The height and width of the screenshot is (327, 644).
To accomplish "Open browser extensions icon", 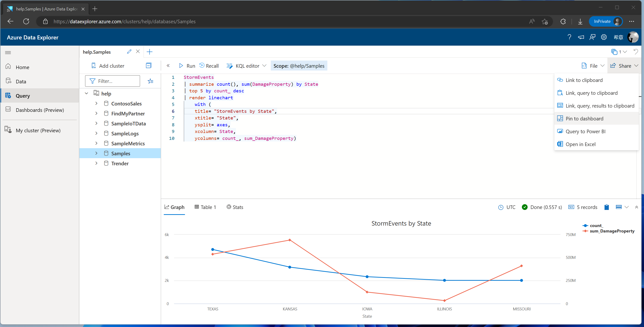I will point(563,21).
